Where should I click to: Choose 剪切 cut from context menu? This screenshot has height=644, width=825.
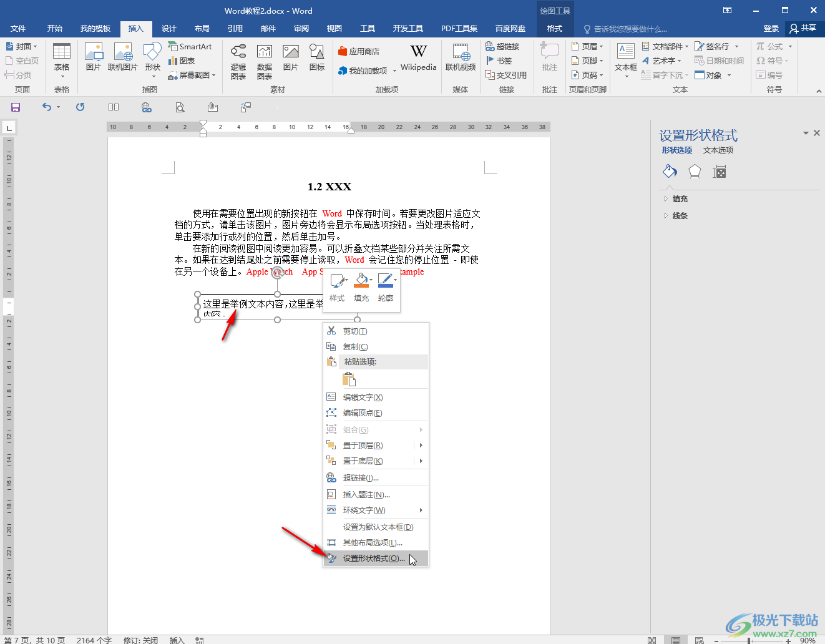click(376, 331)
